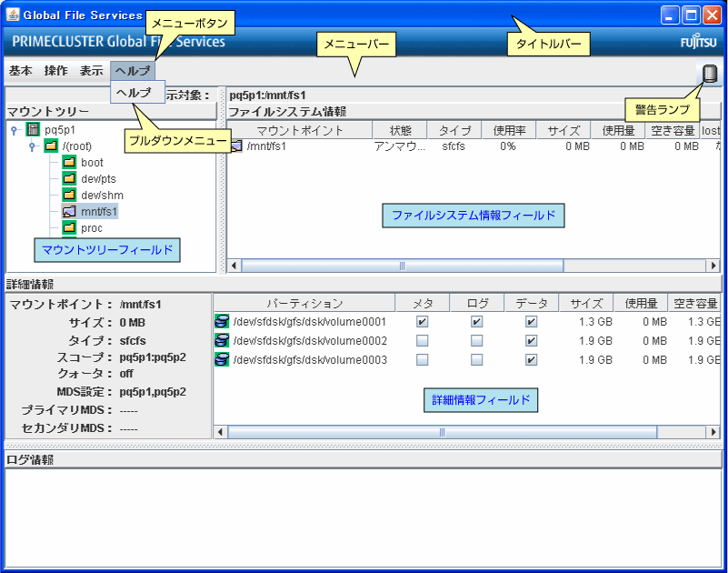Click the メタ column header

pos(423,304)
